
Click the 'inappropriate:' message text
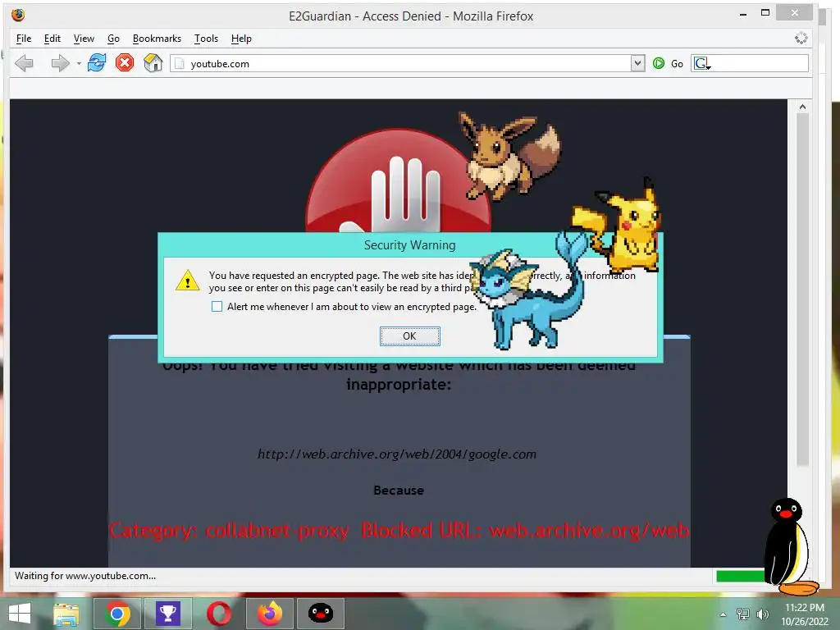pos(399,385)
